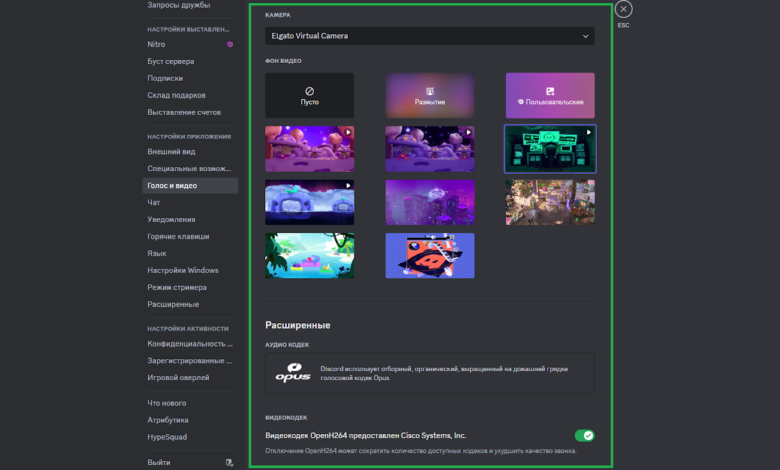Image resolution: width=780 pixels, height=470 pixels.
Task: Click the Nitro badge icon in sidebar
Action: click(230, 45)
